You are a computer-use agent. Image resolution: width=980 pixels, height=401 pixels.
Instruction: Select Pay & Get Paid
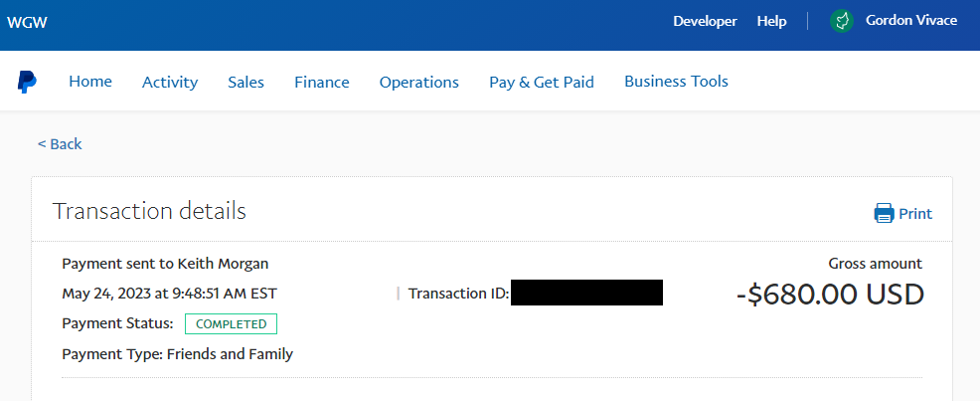coord(542,82)
